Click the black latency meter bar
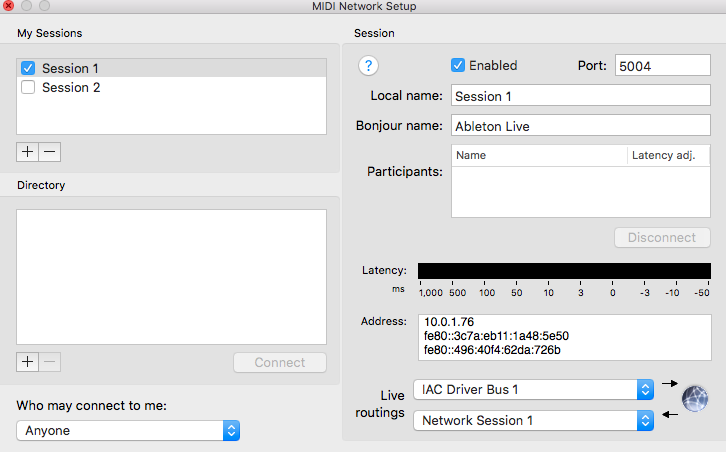The width and height of the screenshot is (726, 452). point(564,271)
